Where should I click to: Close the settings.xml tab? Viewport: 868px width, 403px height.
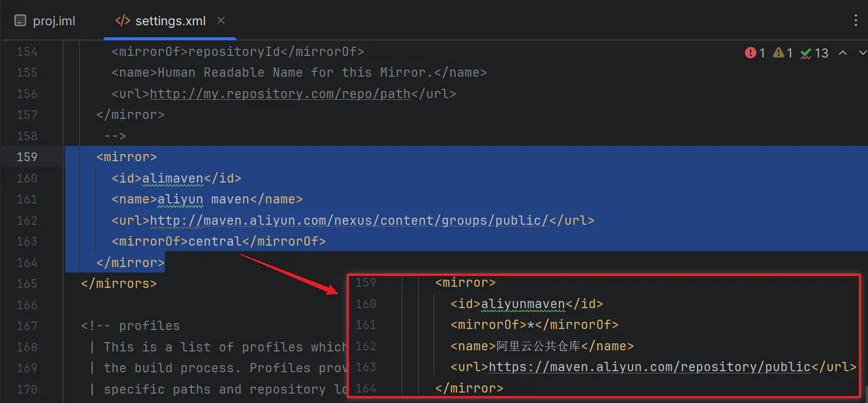pos(221,20)
